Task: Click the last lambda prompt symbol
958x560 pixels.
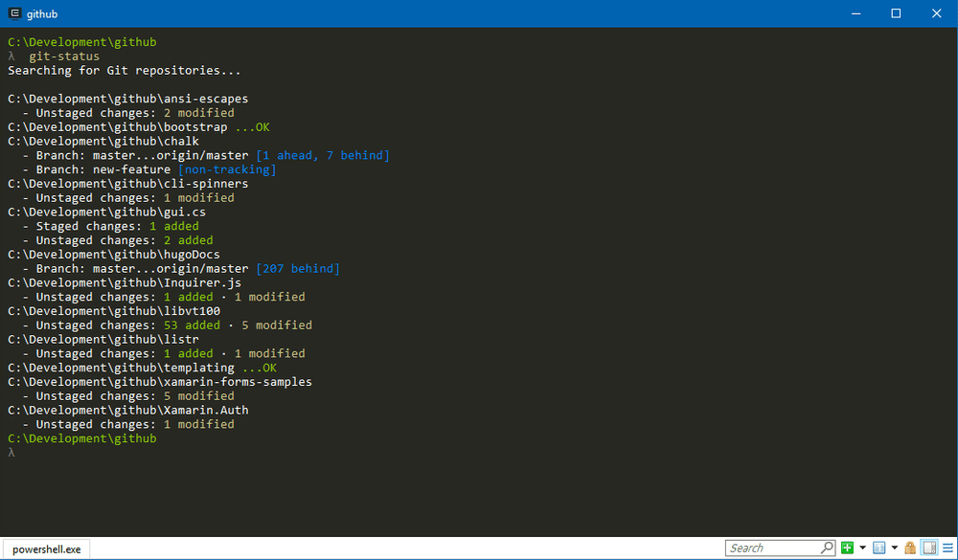Action: 11,453
